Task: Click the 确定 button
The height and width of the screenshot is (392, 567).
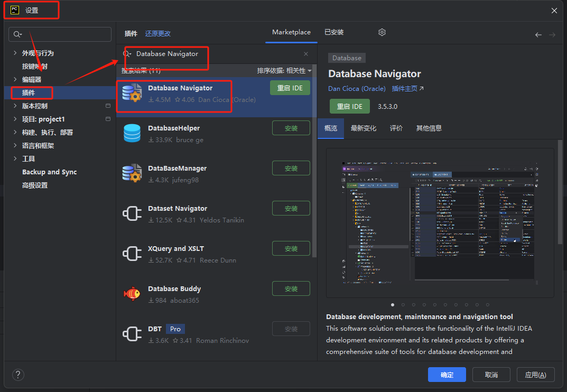Action: click(447, 375)
